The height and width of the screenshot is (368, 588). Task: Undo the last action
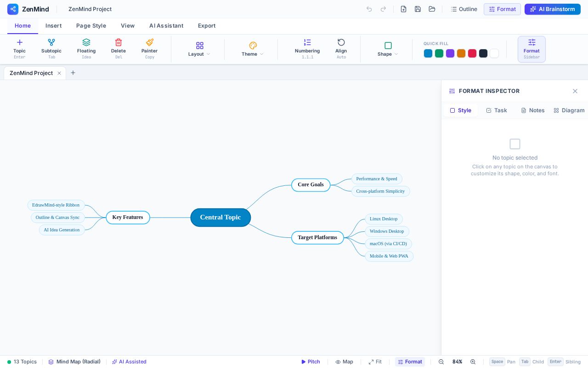pyautogui.click(x=369, y=9)
